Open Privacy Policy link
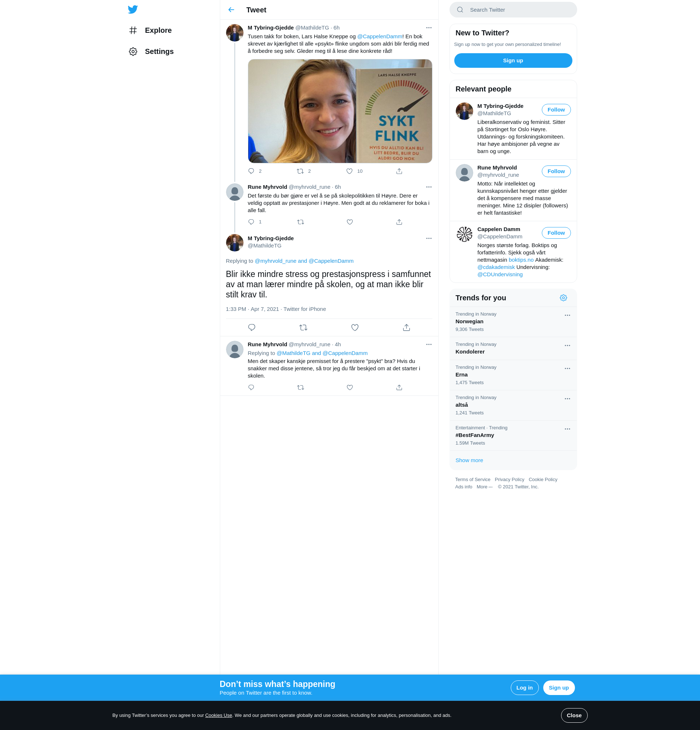The image size is (700, 730). 509,480
